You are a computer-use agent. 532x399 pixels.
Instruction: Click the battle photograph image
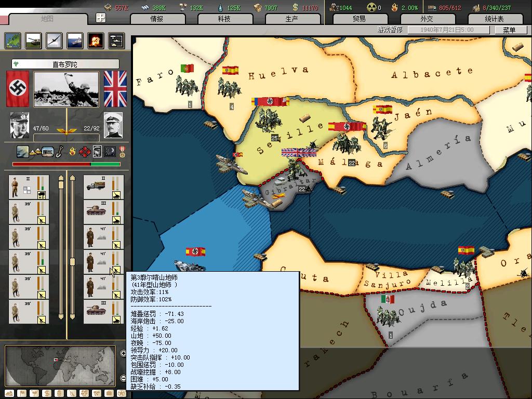[66, 89]
